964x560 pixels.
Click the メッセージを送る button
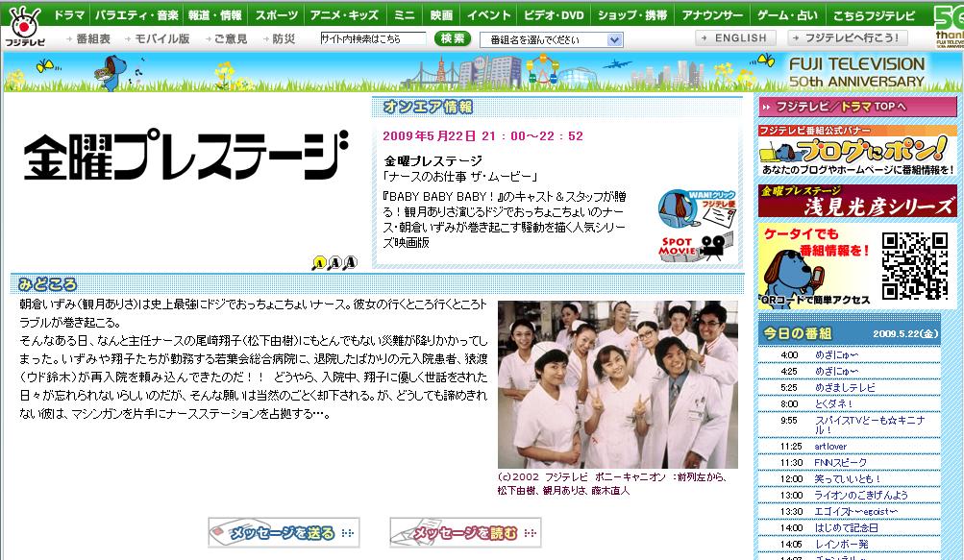click(x=284, y=533)
